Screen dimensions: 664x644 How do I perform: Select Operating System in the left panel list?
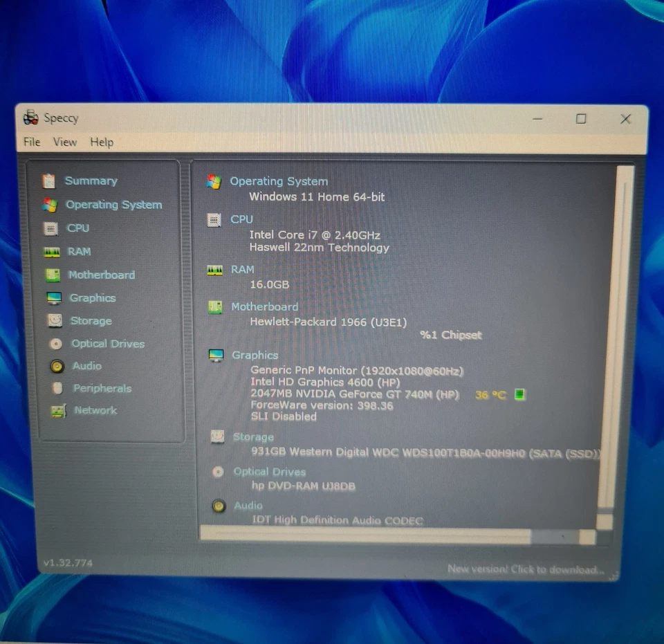pos(113,205)
